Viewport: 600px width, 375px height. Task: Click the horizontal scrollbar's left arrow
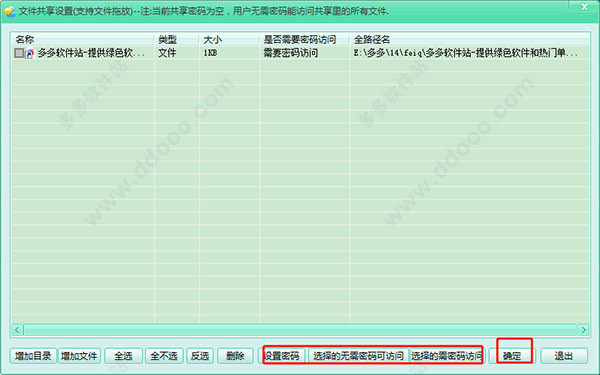[x=17, y=330]
